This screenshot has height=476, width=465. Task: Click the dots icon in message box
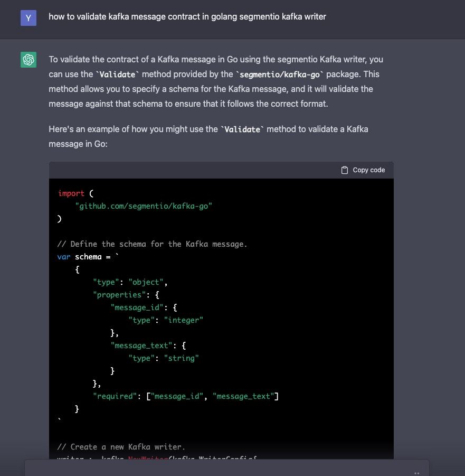[417, 473]
